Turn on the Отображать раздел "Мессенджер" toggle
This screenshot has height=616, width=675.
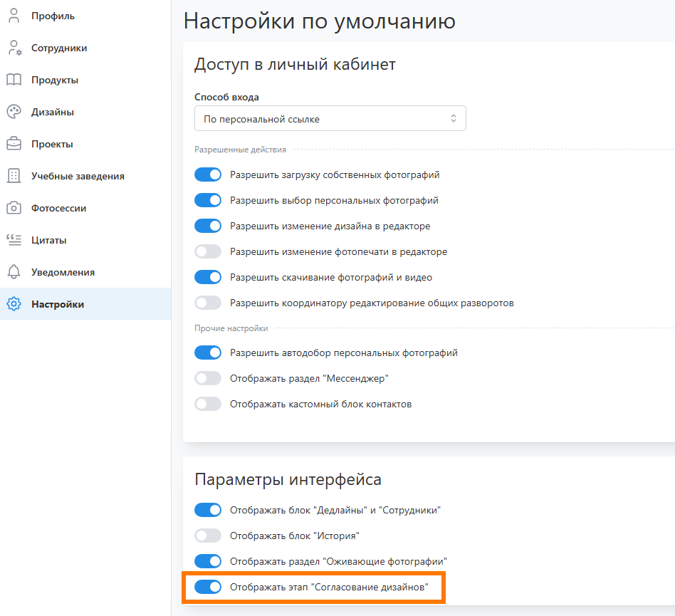tap(208, 378)
